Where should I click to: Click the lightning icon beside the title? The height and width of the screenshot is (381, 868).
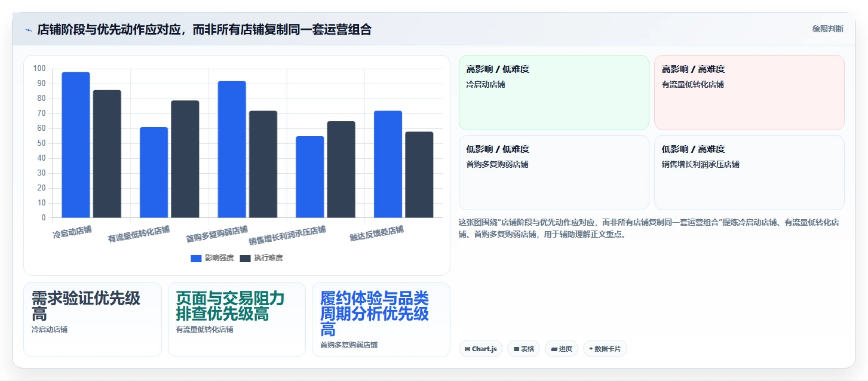28,29
